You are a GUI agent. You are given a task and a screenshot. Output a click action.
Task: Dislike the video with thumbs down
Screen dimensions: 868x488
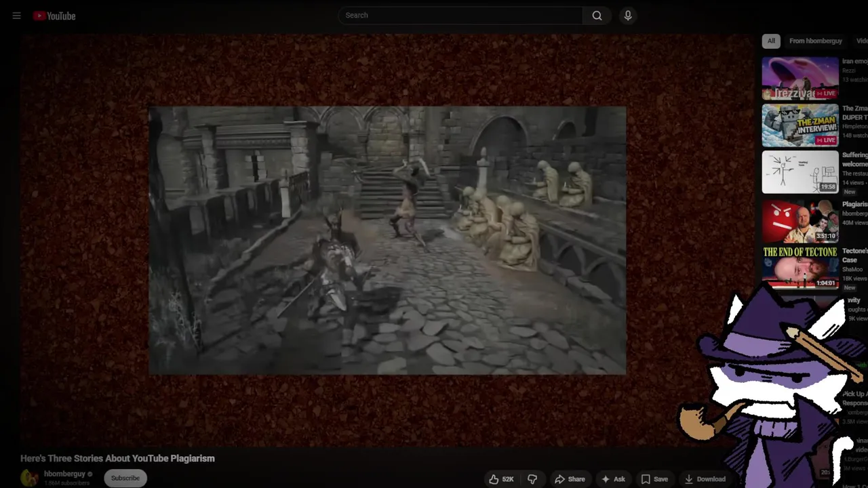click(x=532, y=479)
